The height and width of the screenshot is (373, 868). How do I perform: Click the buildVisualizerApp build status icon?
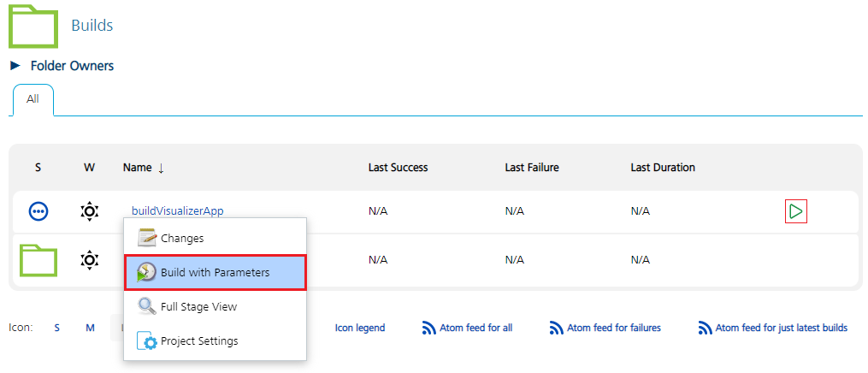38,211
